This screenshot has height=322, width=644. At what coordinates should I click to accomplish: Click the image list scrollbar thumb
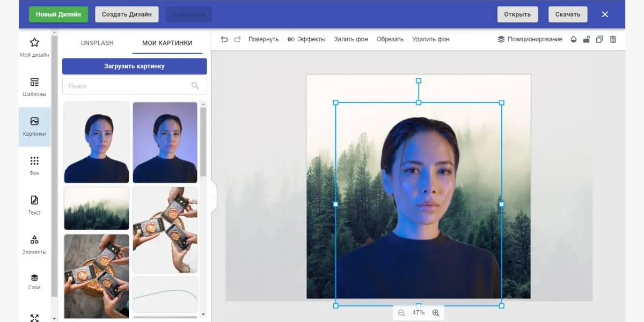(x=203, y=142)
